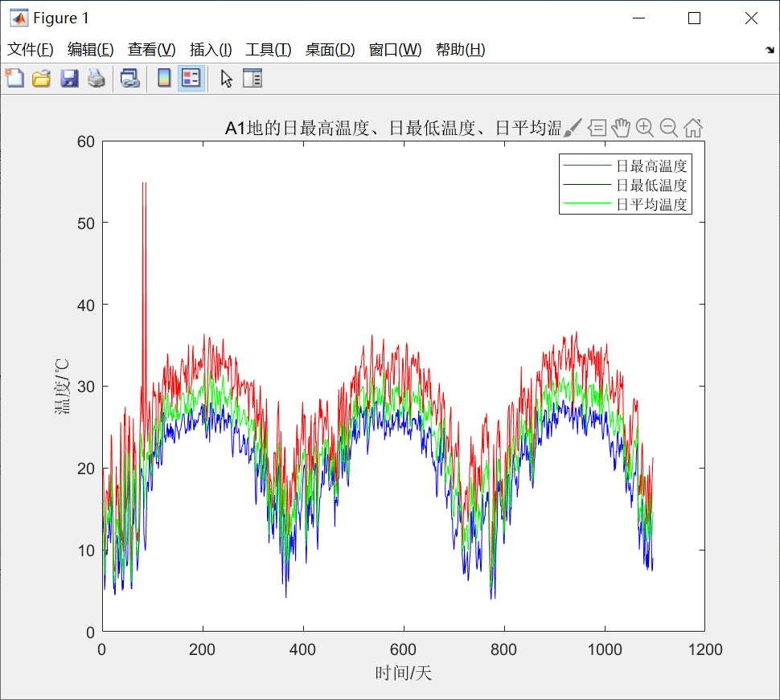Toggle the Edit Plot arrow tool
780x700 pixels.
click(227, 78)
